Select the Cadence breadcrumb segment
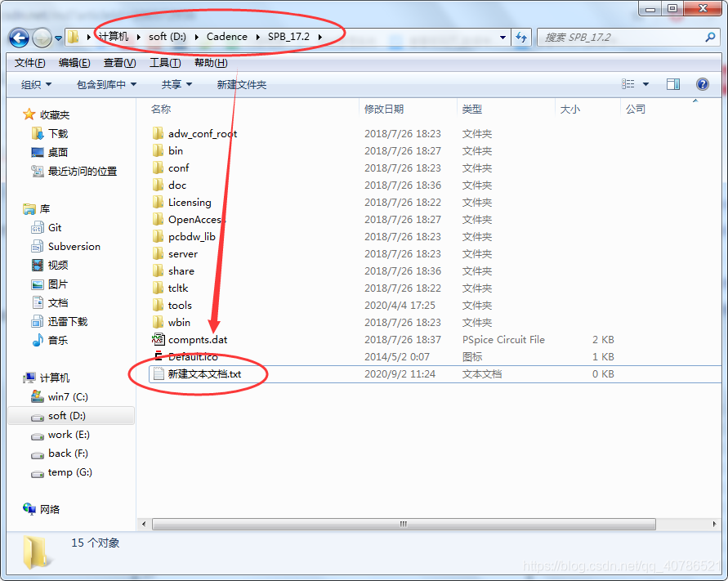Screen dimensions: 728x581 point(227,37)
